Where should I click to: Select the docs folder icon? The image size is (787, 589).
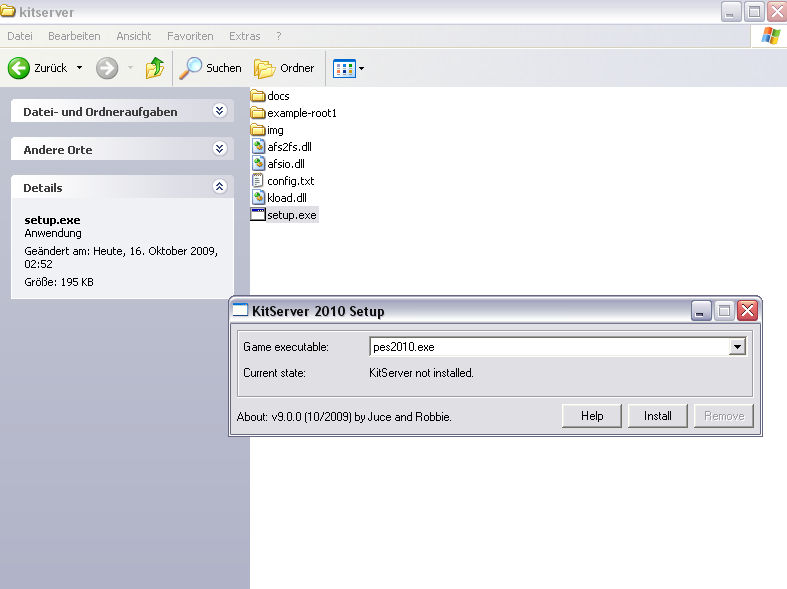[x=257, y=95]
